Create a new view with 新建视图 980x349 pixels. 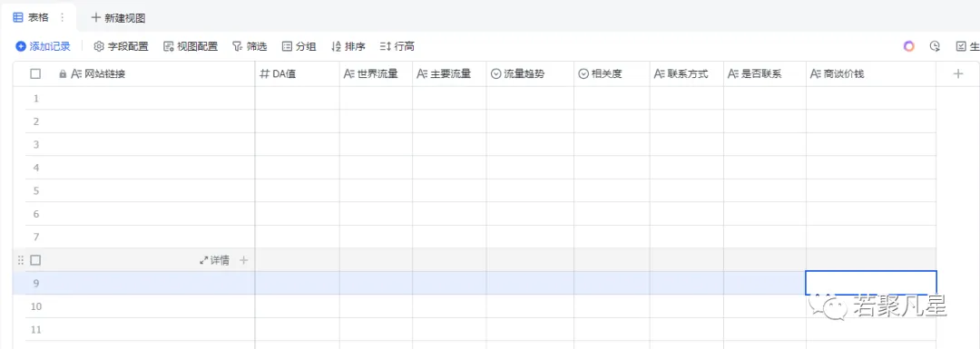118,18
